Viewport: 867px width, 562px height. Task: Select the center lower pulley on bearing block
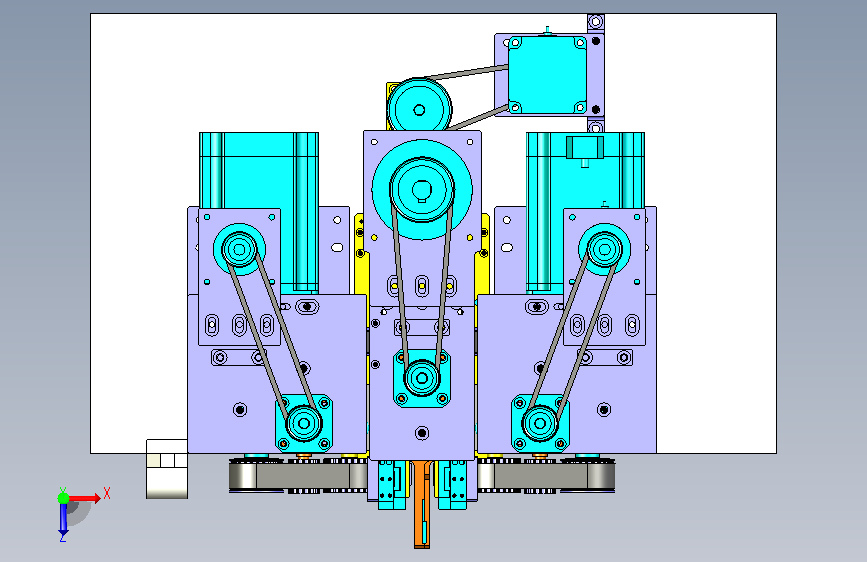422,378
